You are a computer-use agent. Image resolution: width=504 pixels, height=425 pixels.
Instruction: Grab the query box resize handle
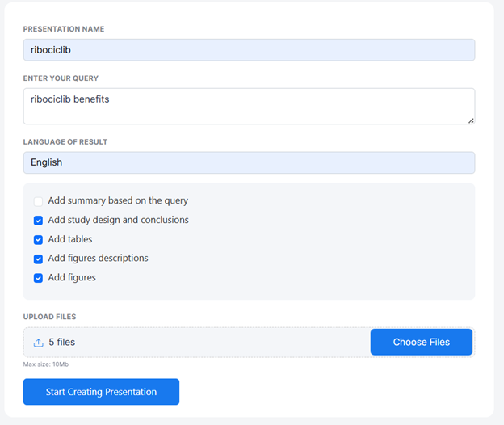pyautogui.click(x=470, y=120)
